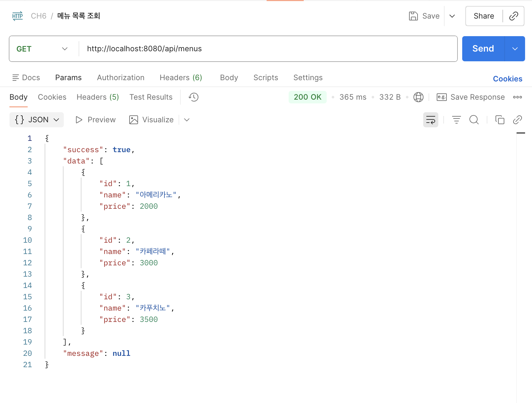Open the GET method dropdown
The height and width of the screenshot is (403, 532).
[42, 49]
